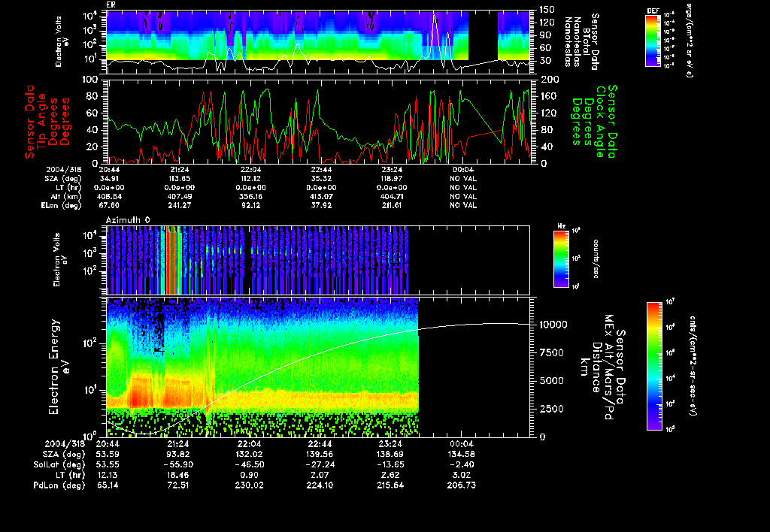The image size is (770, 532).
Task: Click lower LT value '3.02'
Action: tap(461, 475)
